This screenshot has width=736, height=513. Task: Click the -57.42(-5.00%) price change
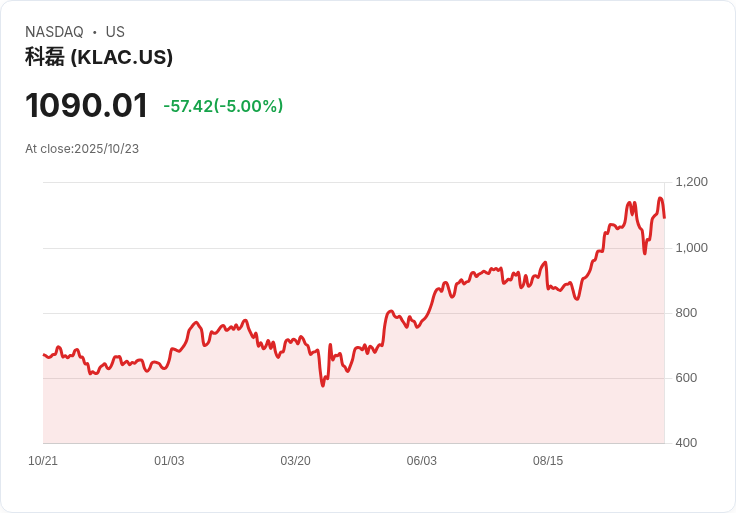[223, 106]
